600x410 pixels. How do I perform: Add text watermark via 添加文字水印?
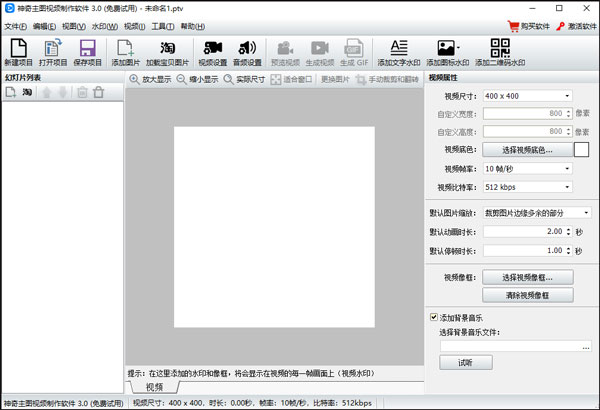tap(399, 52)
